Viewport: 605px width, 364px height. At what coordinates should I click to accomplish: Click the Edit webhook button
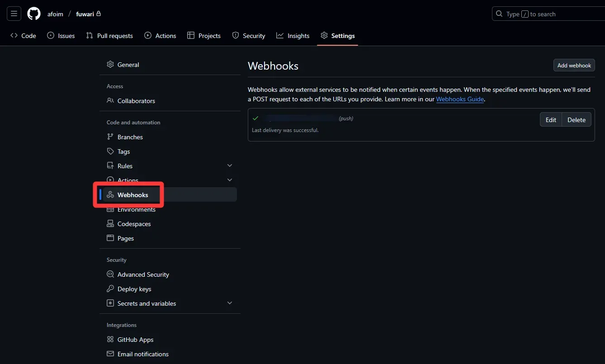tap(551, 120)
